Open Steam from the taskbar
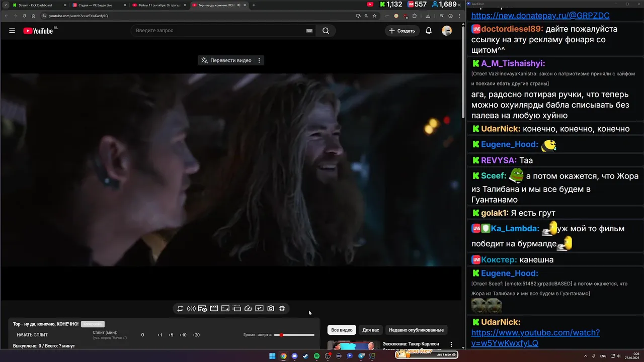644x362 pixels. tap(305, 356)
